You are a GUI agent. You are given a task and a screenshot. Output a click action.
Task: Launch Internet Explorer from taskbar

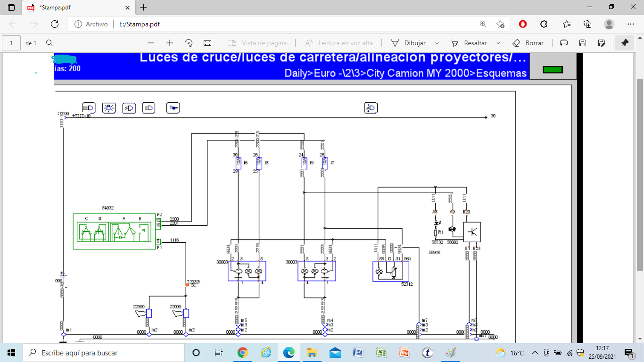[266, 353]
